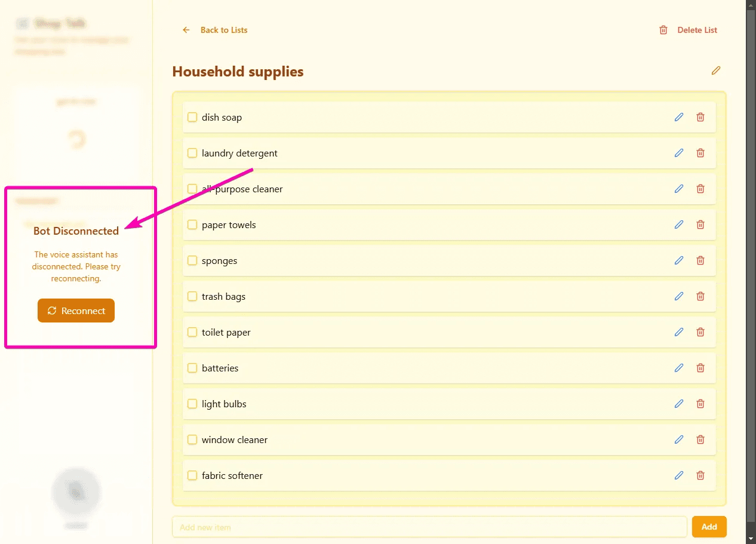
Task: Remove sponges using trash icon
Action: 700,260
